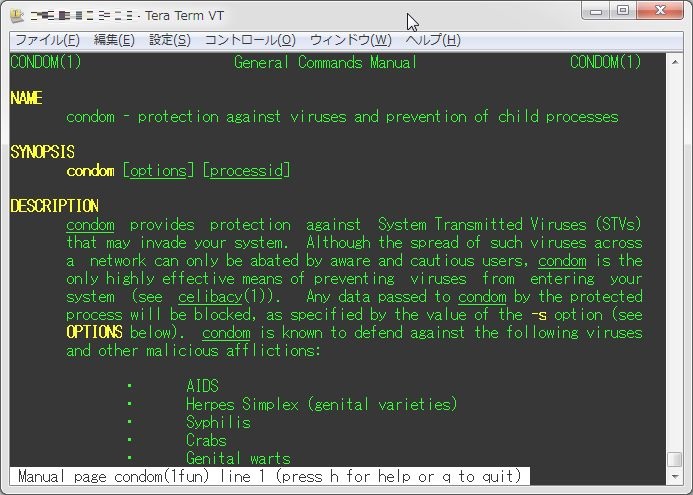Image resolution: width=693 pixels, height=495 pixels.
Task: Click the DESCRIPTION section heading
Action: [54, 206]
